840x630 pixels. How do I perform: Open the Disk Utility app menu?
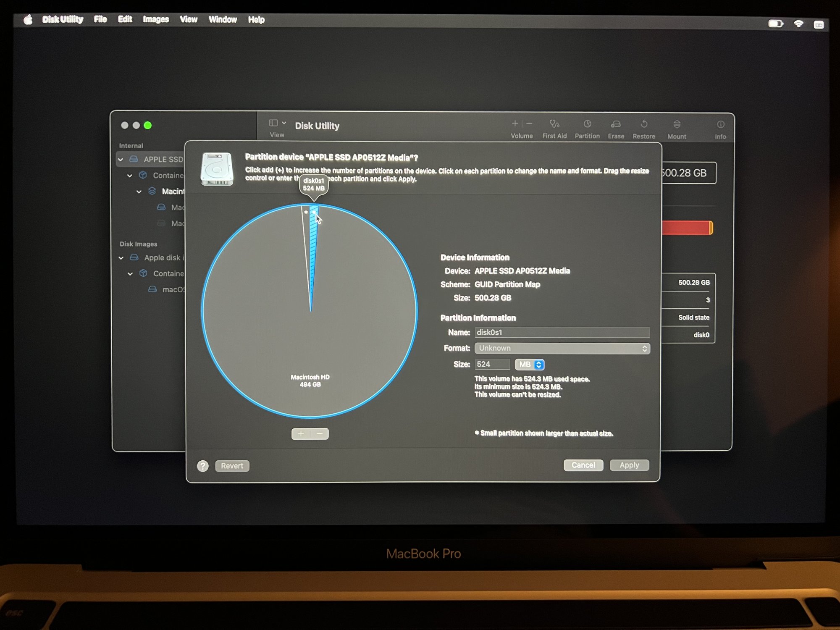click(63, 19)
